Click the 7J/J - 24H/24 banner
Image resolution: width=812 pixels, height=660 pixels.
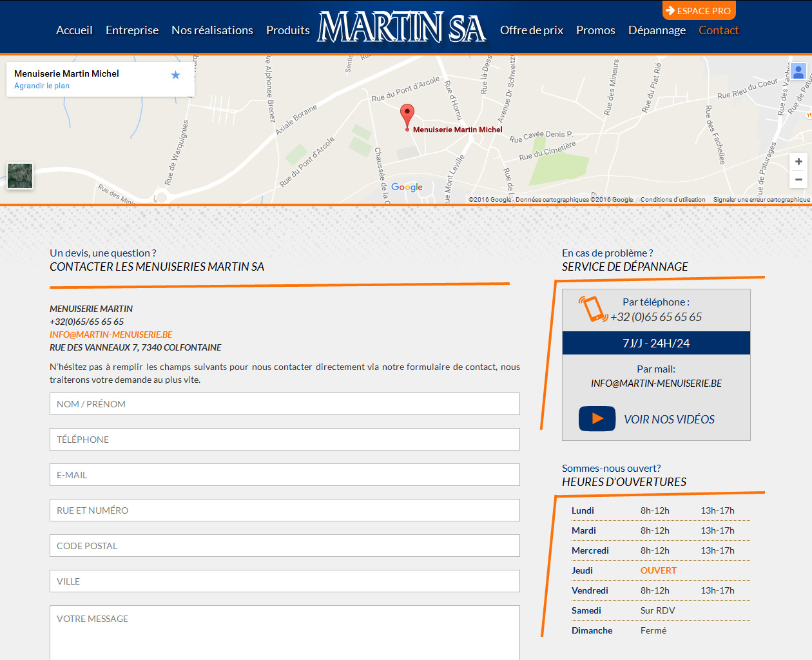pyautogui.click(x=656, y=343)
